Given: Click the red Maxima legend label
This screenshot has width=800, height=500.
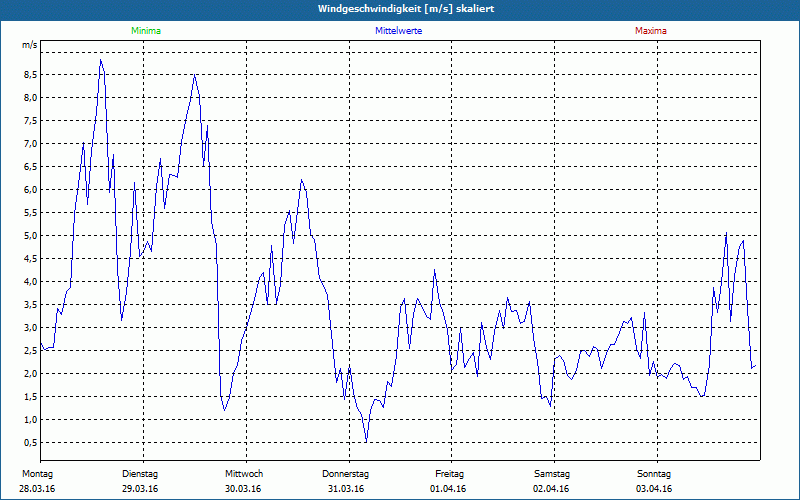Looking at the screenshot, I should tap(651, 31).
